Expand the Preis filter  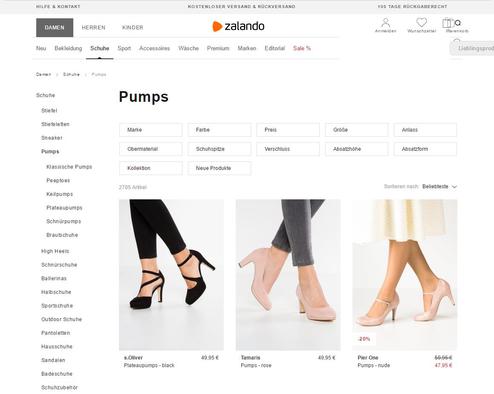coord(288,130)
